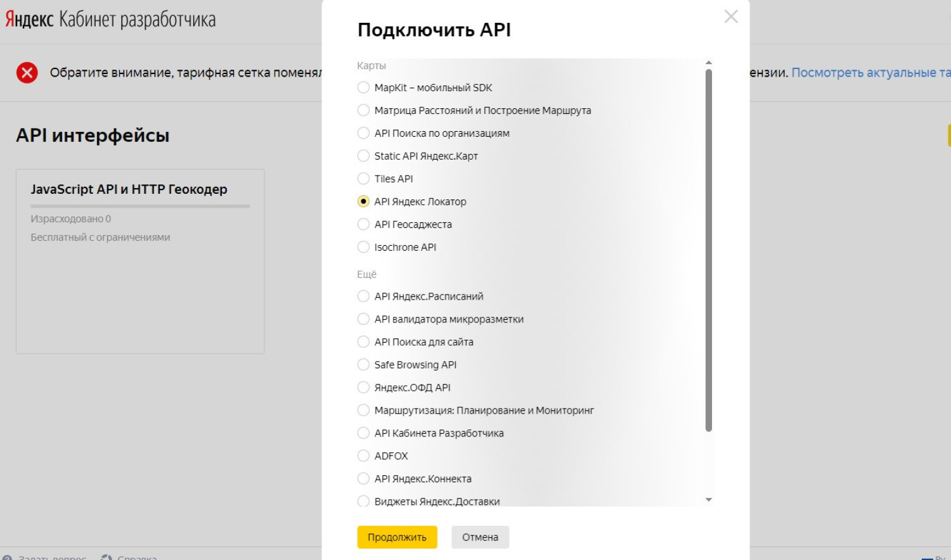Choose the Tiles API option
The height and width of the screenshot is (560, 951).
point(363,179)
